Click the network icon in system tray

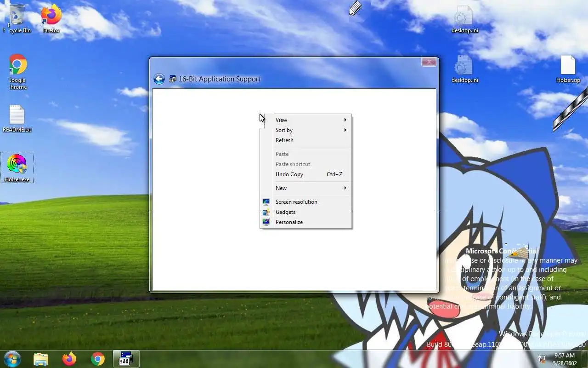pos(542,359)
